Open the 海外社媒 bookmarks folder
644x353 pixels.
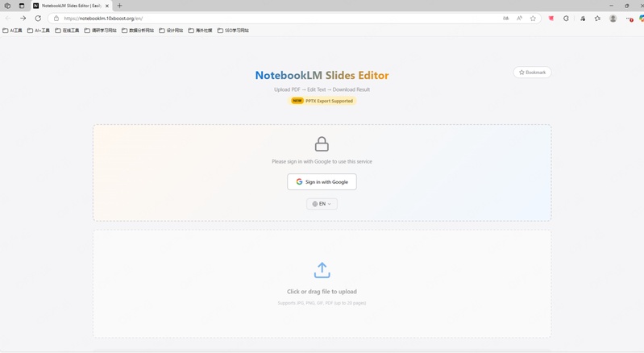coord(200,31)
